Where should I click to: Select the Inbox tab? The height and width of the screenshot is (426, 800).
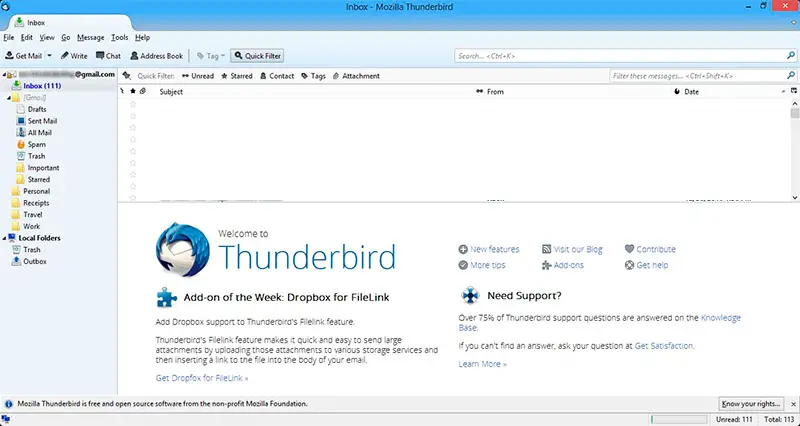coord(69,22)
